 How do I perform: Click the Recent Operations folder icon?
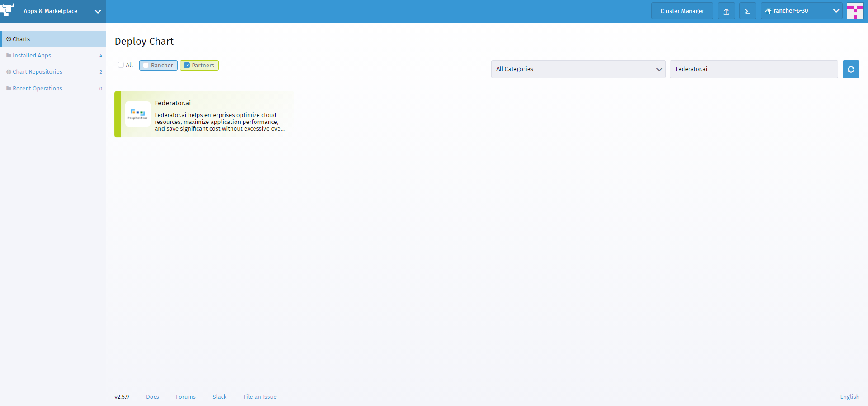point(9,88)
